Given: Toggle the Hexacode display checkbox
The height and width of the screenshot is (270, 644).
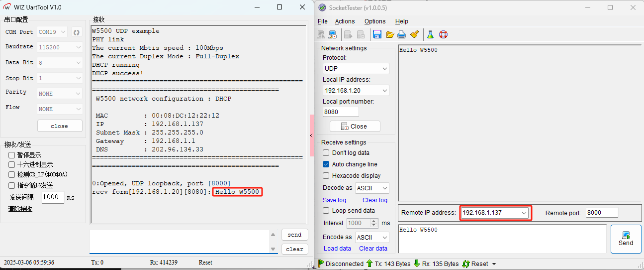Looking at the screenshot, I should click(326, 176).
